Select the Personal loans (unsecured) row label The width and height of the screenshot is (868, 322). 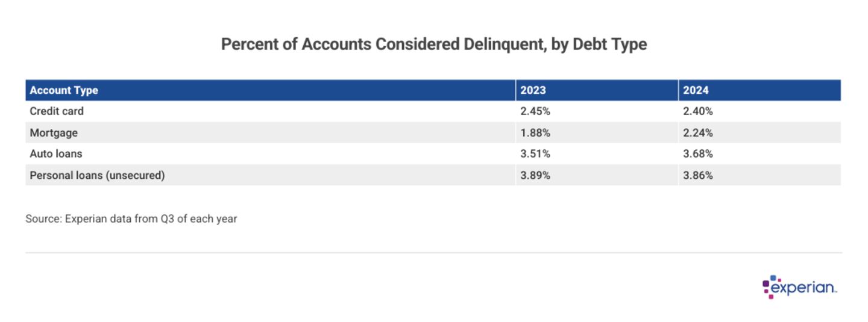[x=97, y=175]
